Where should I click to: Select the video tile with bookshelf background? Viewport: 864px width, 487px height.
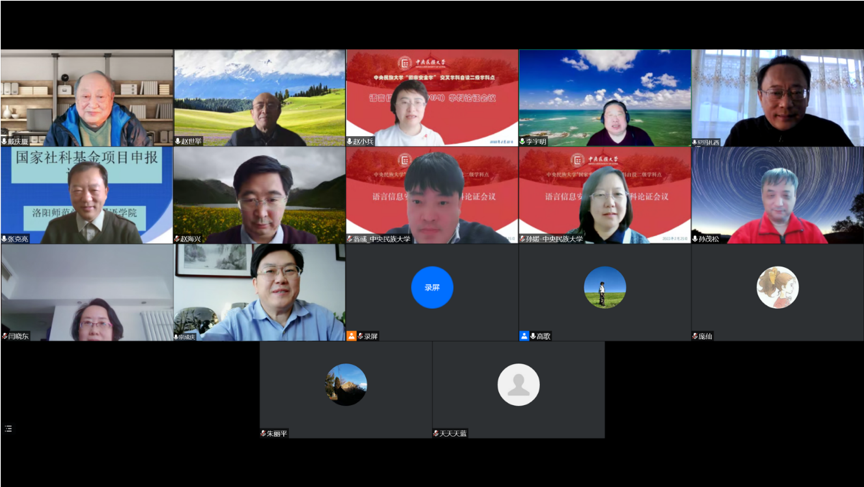86,98
